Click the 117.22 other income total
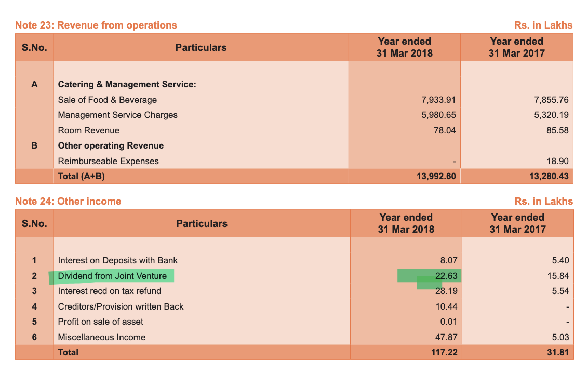The width and height of the screenshot is (588, 374). 444,352
